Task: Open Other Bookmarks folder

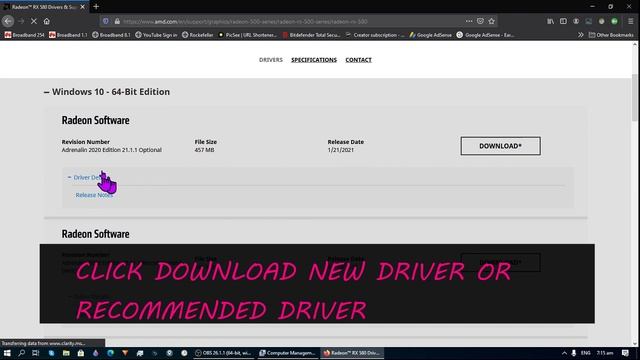Action: 611,35
